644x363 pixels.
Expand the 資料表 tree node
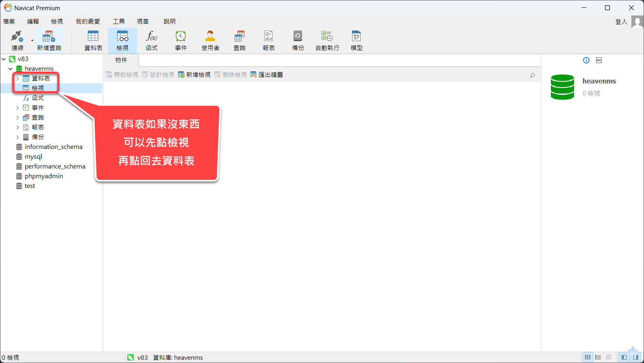[x=17, y=79]
